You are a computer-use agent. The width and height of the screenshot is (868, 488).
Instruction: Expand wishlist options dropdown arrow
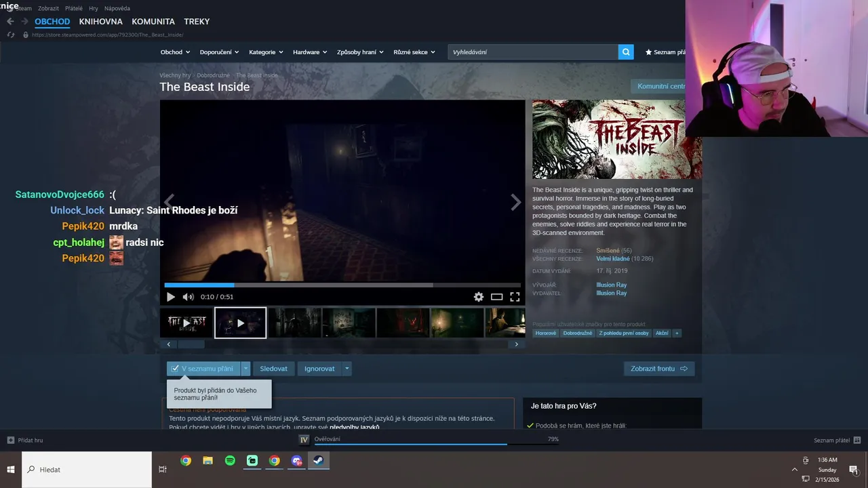(x=245, y=369)
